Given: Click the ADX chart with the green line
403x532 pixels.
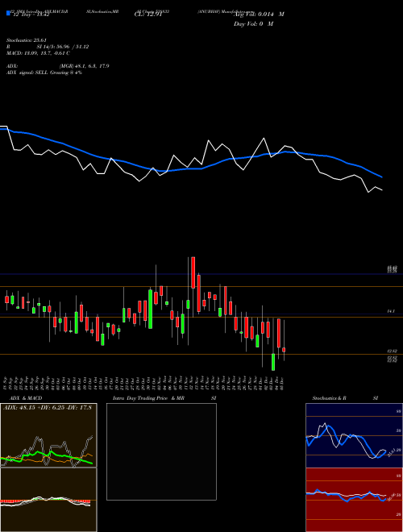Looking at the screenshot, I should 48,435.
